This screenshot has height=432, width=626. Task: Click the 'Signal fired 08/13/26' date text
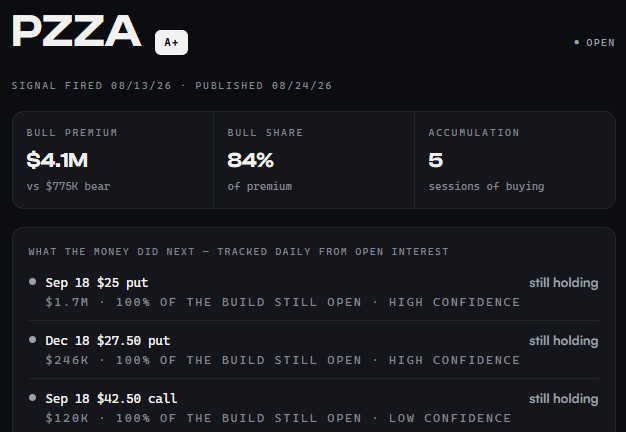coord(91,85)
